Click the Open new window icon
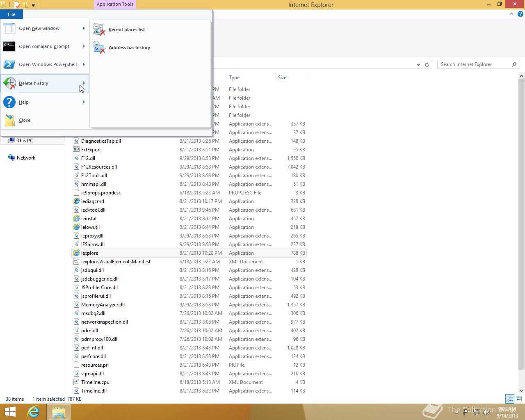This screenshot has height=420, width=525. coord(9,28)
